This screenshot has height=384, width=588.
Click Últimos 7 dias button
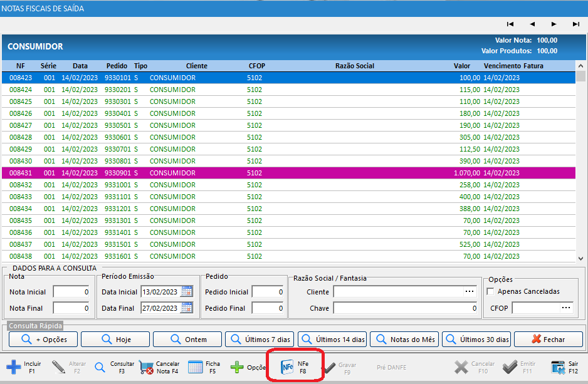tap(260, 340)
